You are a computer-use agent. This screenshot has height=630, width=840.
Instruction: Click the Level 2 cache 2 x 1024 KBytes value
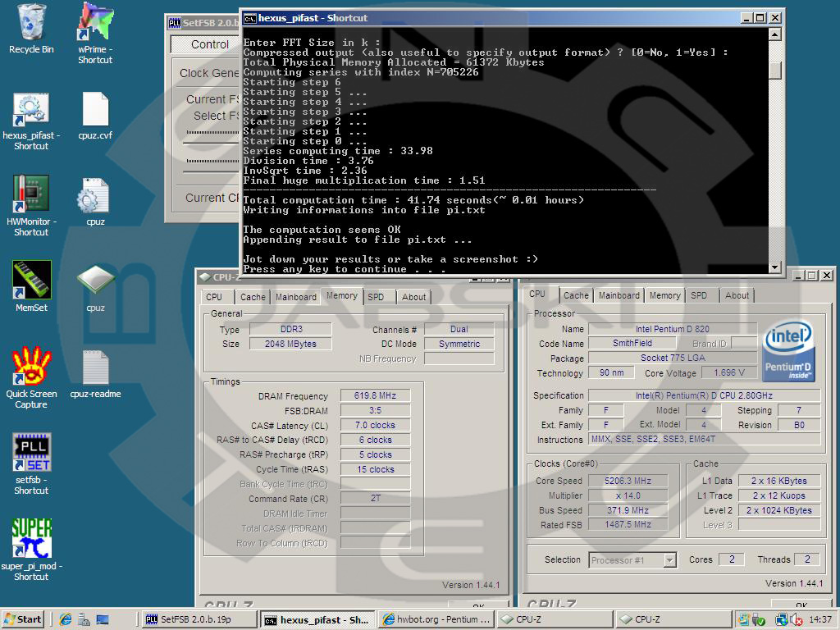pyautogui.click(x=779, y=510)
